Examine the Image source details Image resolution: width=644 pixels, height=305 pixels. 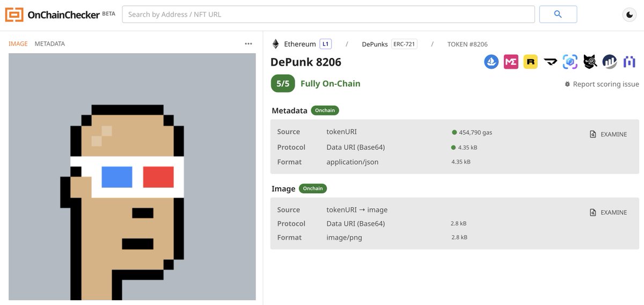pos(608,213)
